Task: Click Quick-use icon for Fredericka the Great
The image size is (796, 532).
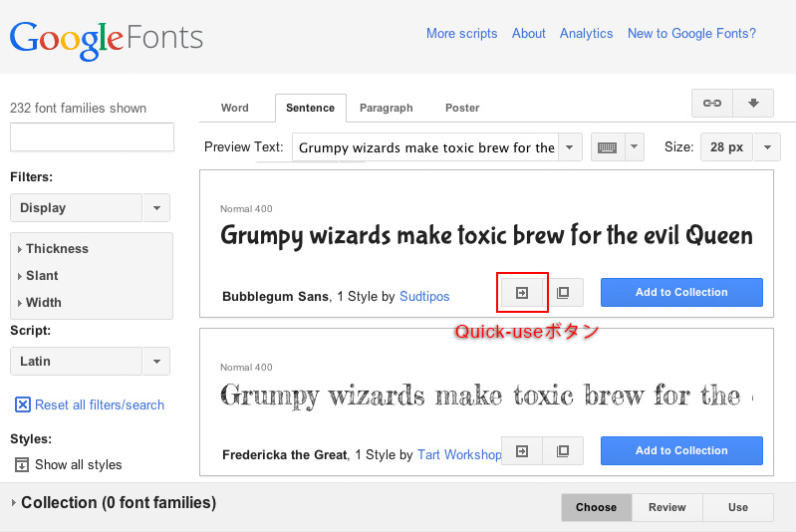Action: [x=522, y=450]
